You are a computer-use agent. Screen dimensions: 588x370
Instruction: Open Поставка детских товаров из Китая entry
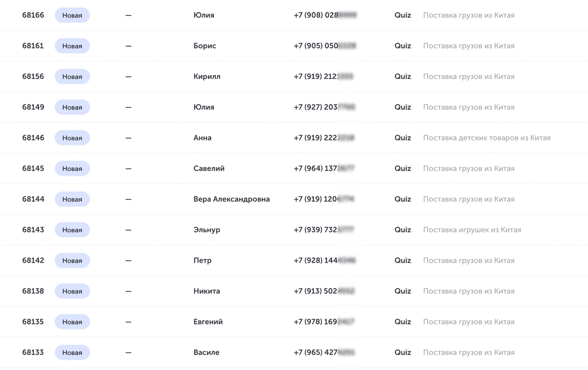coord(487,138)
